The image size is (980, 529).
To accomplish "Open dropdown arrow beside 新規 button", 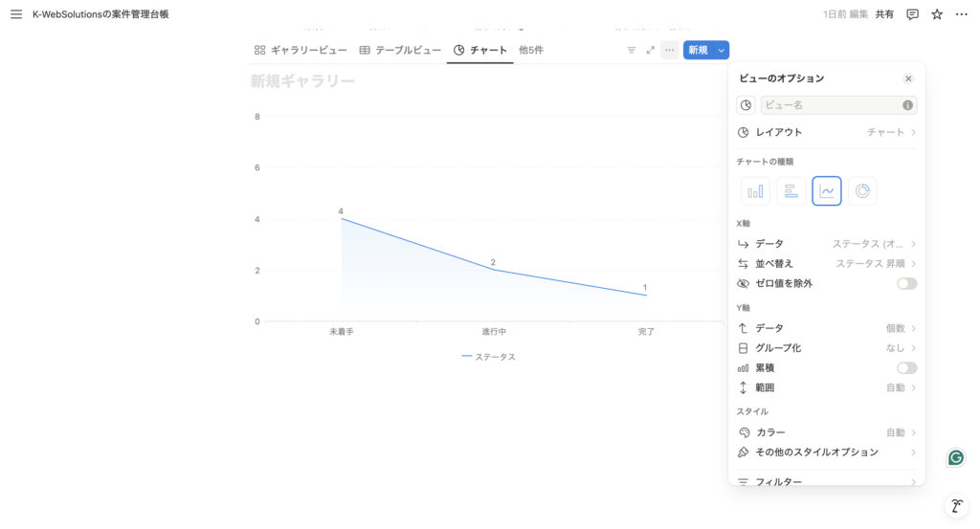I will pos(722,50).
